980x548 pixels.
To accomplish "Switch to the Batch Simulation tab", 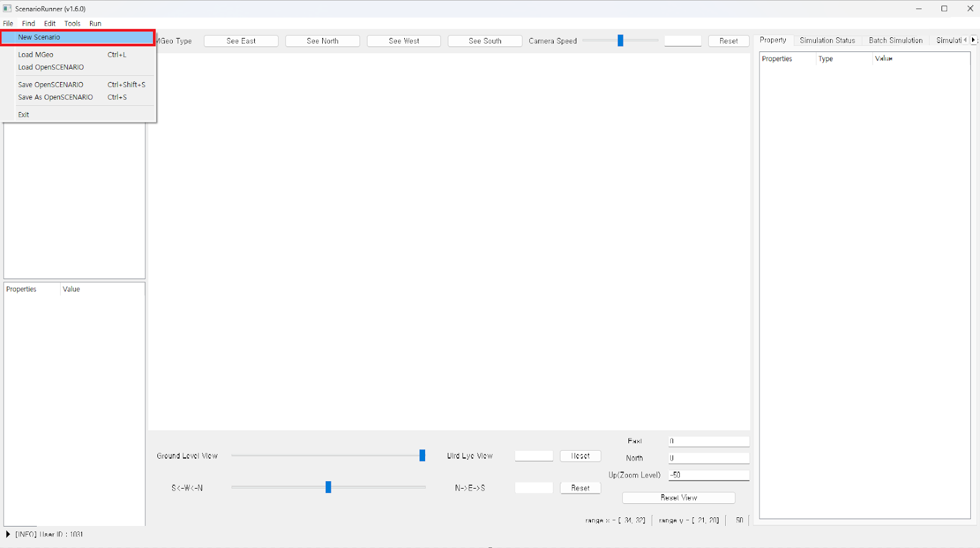I will point(895,40).
